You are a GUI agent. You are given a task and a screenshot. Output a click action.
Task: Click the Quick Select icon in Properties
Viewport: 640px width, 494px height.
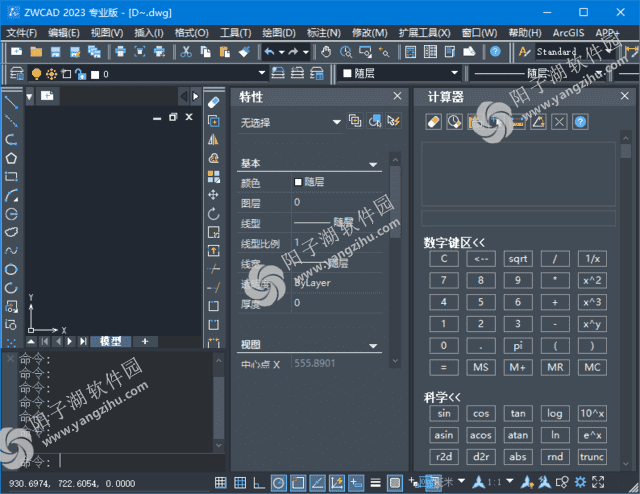click(394, 121)
